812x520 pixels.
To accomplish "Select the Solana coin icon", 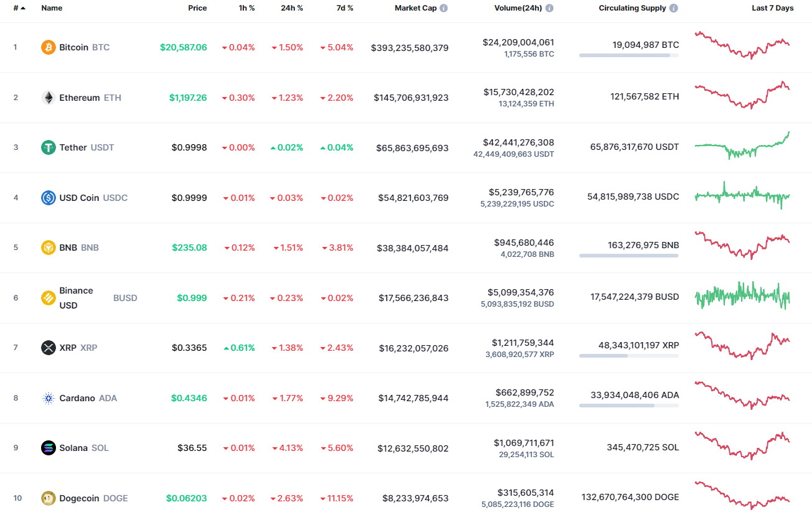I will 48,447.
